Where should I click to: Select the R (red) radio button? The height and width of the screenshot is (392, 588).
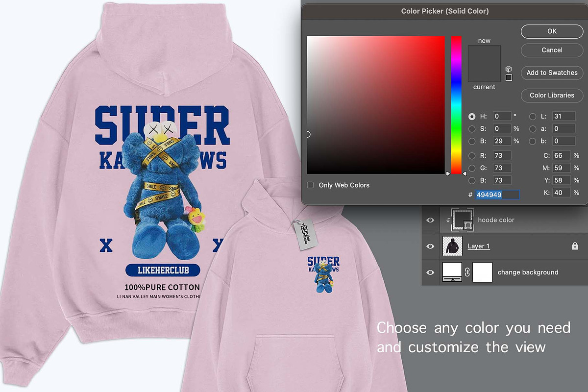(472, 156)
